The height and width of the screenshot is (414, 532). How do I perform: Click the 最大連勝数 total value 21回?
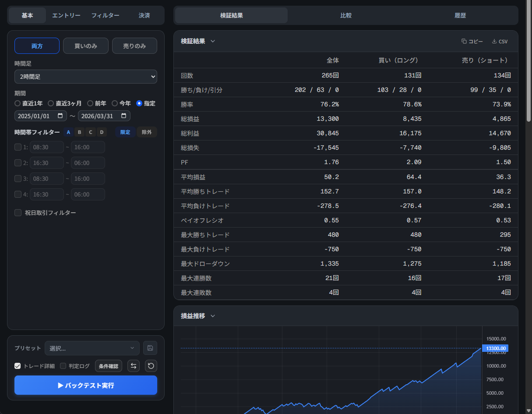pos(332,278)
